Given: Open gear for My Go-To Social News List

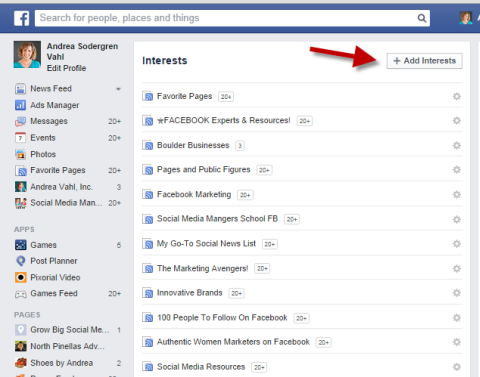Looking at the screenshot, I should pyautogui.click(x=457, y=244).
